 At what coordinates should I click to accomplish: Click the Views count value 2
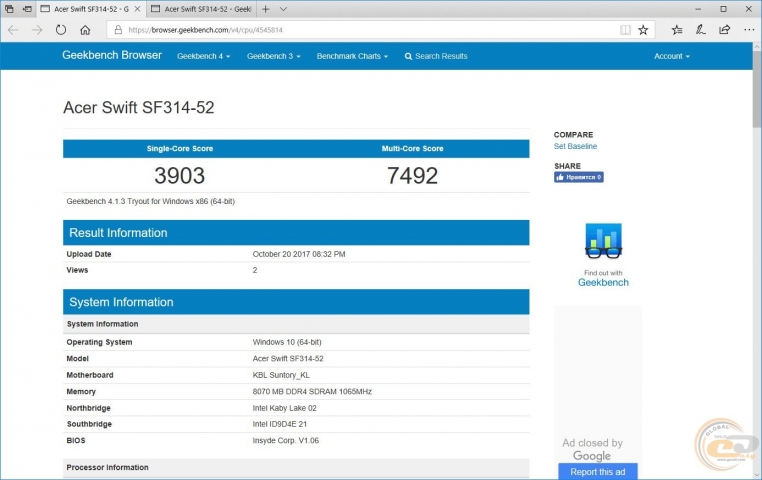255,270
